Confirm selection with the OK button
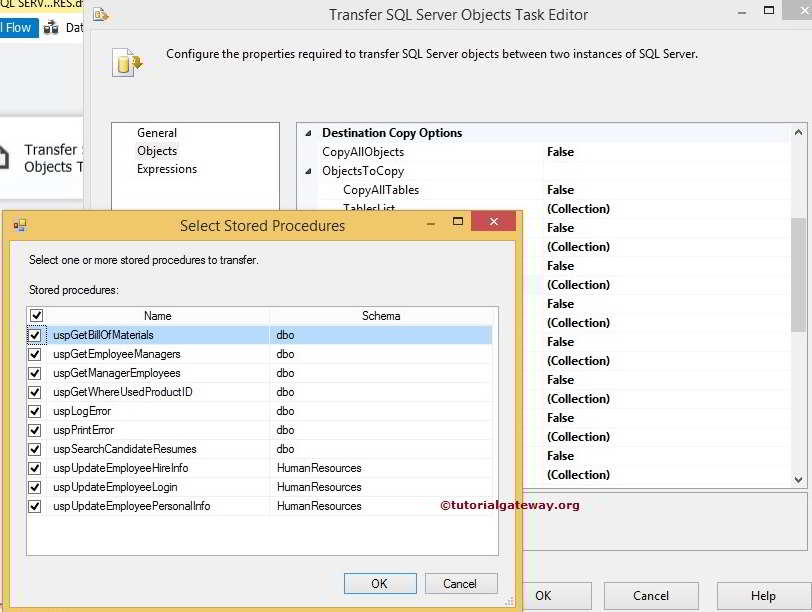 click(380, 583)
